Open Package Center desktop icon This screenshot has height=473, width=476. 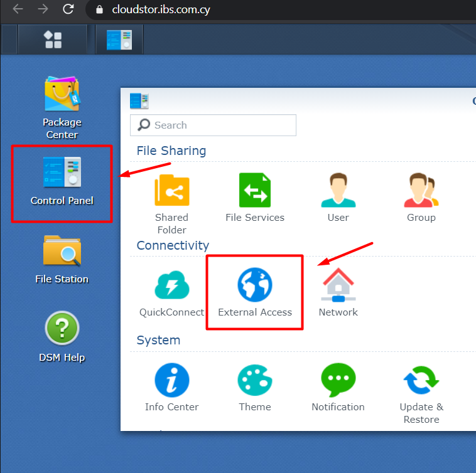pyautogui.click(x=62, y=108)
